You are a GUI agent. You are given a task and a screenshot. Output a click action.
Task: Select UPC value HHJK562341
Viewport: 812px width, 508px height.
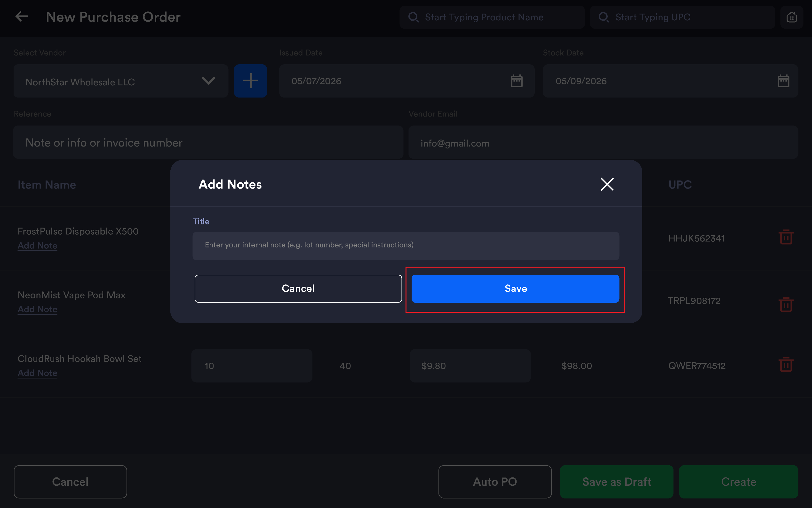point(696,238)
